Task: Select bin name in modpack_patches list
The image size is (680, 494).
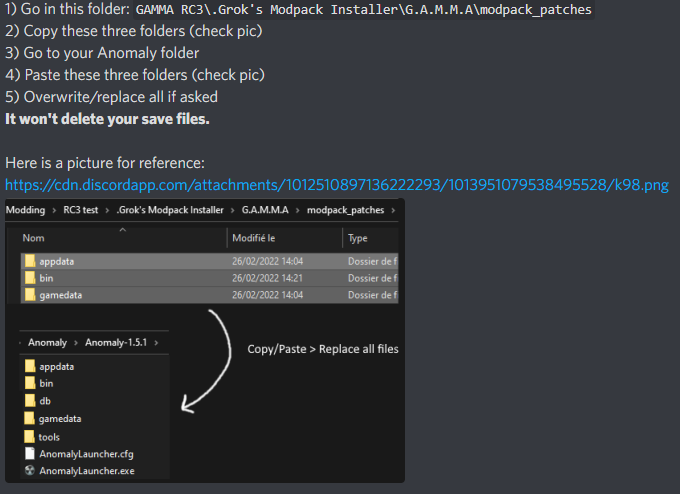Action: pos(46,278)
